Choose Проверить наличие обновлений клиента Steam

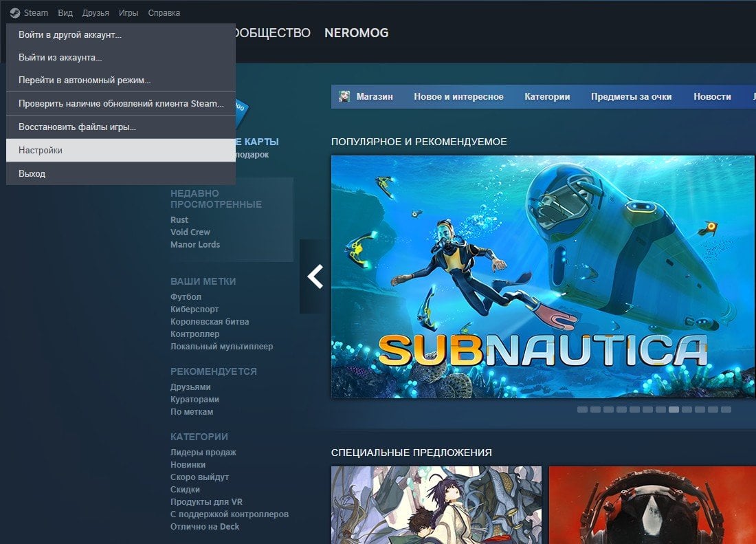pos(120,104)
